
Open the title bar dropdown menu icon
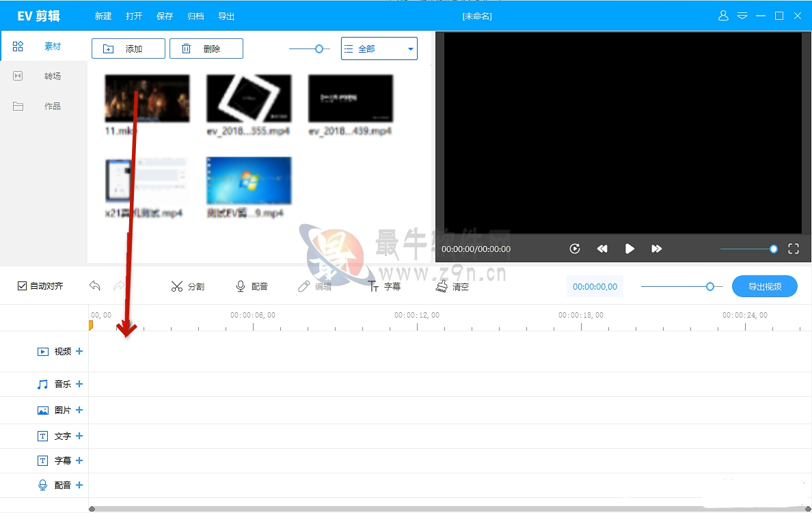pos(742,16)
